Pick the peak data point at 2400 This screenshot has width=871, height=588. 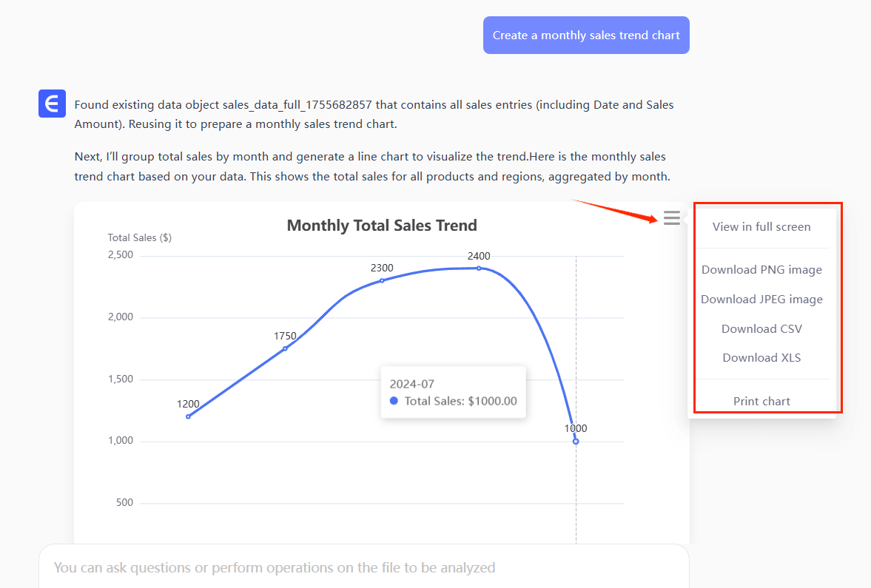click(x=479, y=268)
